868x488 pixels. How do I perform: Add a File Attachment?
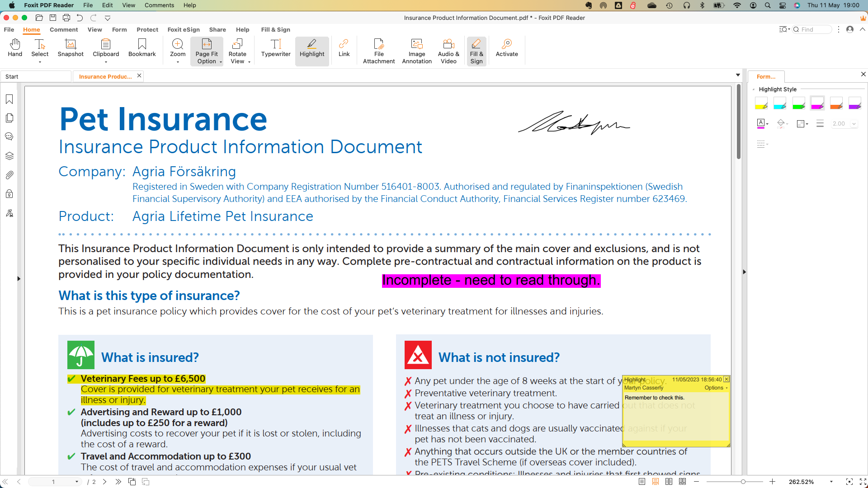click(x=379, y=52)
